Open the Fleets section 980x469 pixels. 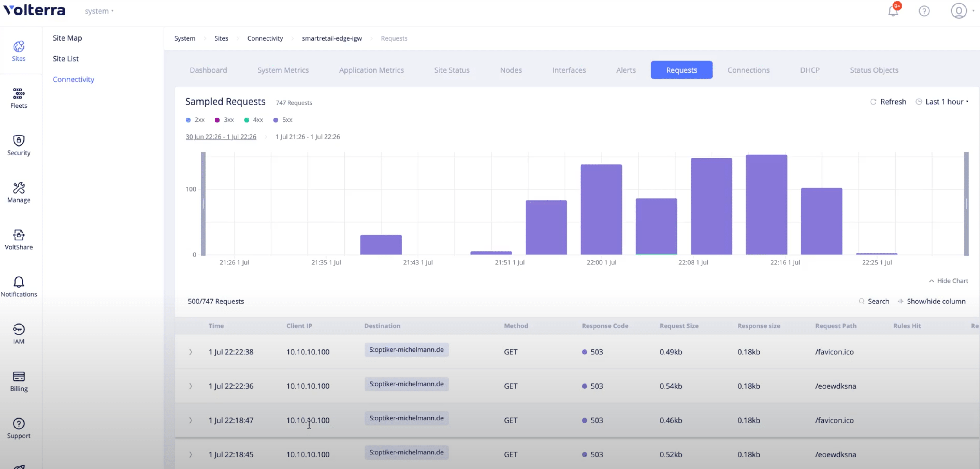pyautogui.click(x=18, y=98)
